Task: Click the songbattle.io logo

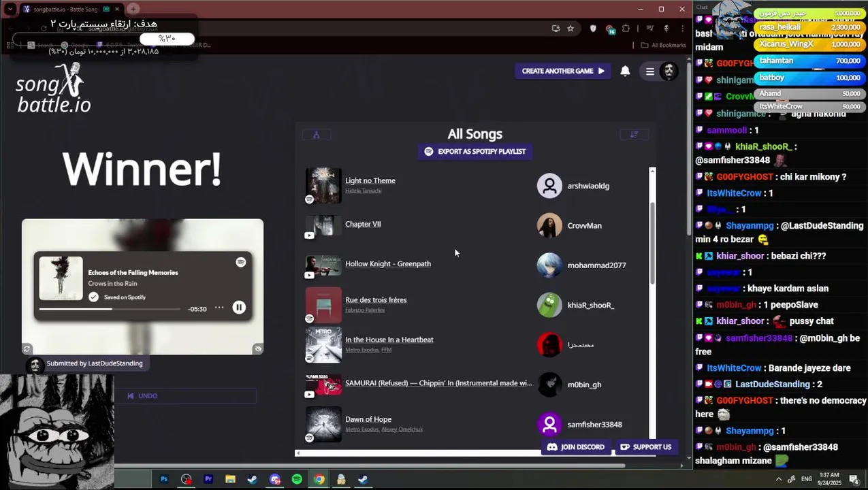Action: pyautogui.click(x=53, y=88)
